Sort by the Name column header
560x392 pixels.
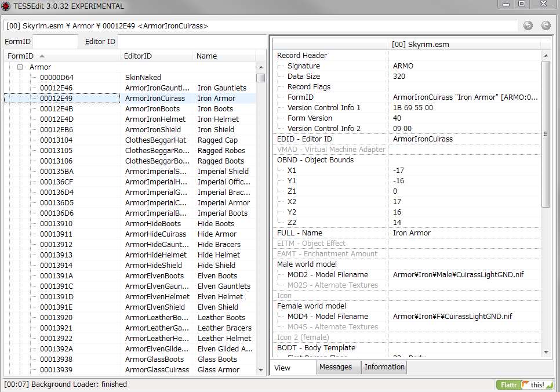click(224, 56)
